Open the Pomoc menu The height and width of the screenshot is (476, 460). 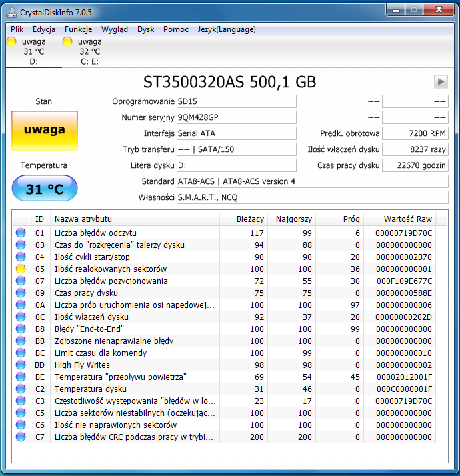click(176, 29)
